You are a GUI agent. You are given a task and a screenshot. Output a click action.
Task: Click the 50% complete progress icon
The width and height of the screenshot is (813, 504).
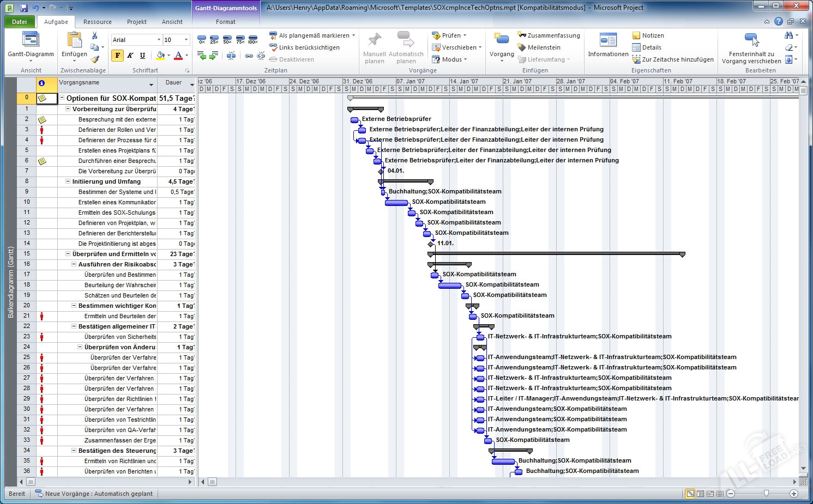click(x=227, y=39)
